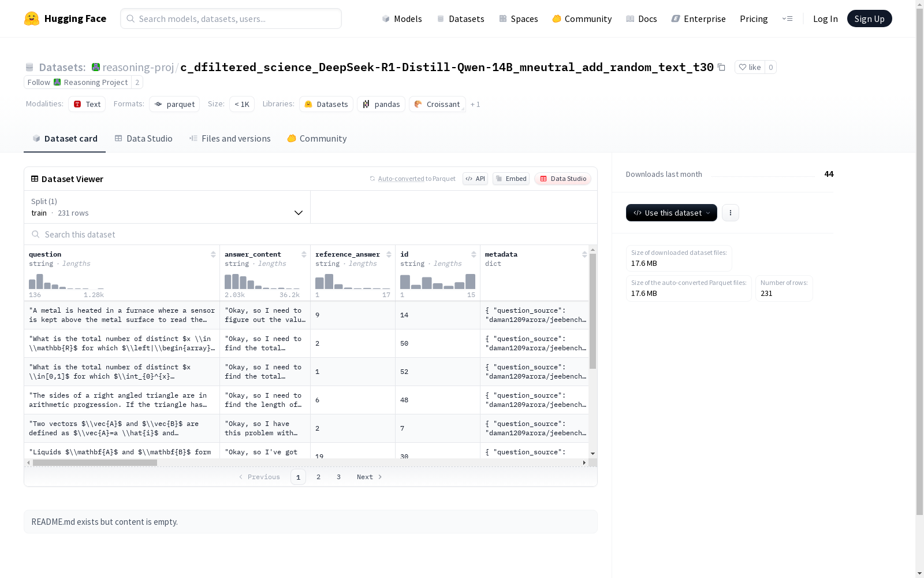The height and width of the screenshot is (578, 924).
Task: Open Spaces in top navigation
Action: 519,18
